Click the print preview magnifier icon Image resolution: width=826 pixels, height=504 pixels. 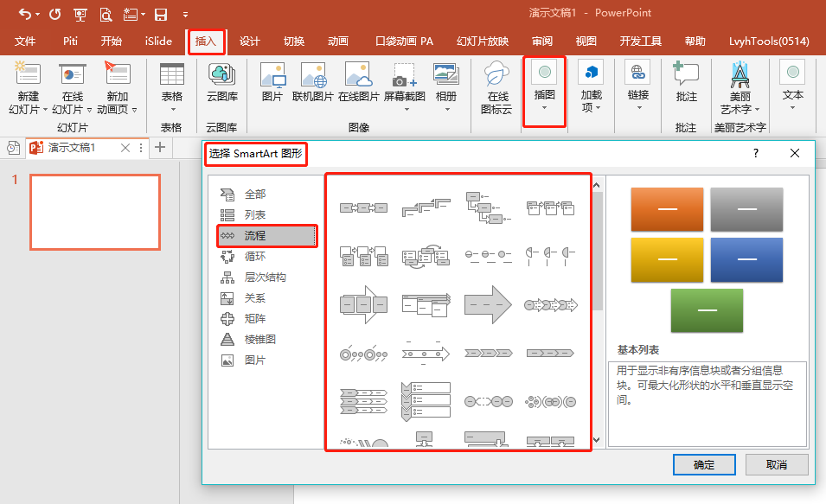[106, 15]
